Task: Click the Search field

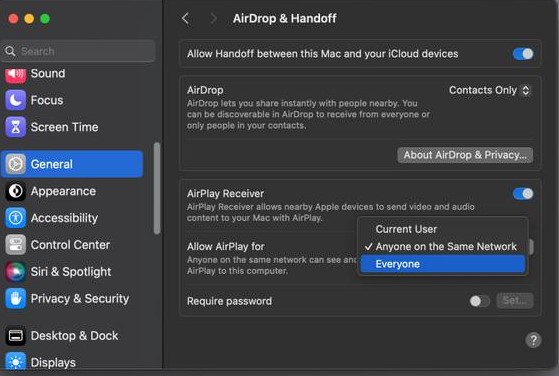Action: click(x=78, y=51)
